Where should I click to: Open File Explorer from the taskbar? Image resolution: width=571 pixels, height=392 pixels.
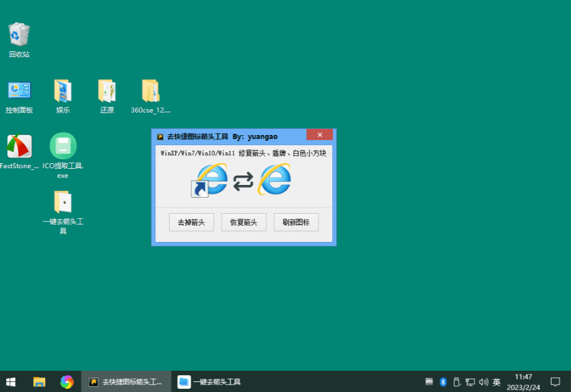[39, 381]
